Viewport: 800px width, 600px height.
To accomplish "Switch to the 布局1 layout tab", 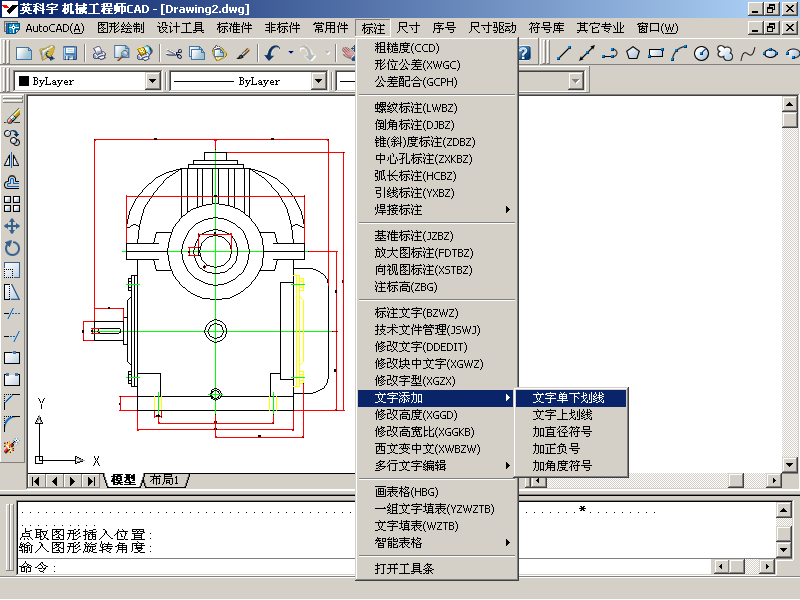I will 164,481.
